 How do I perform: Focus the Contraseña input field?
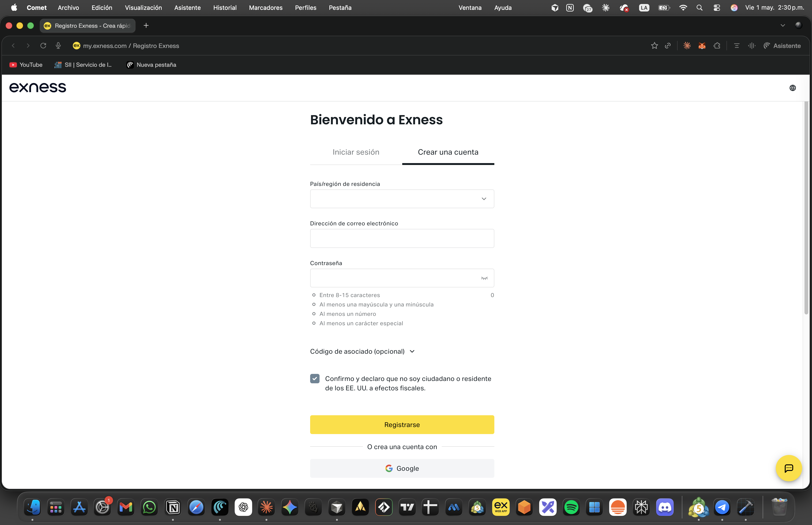402,278
